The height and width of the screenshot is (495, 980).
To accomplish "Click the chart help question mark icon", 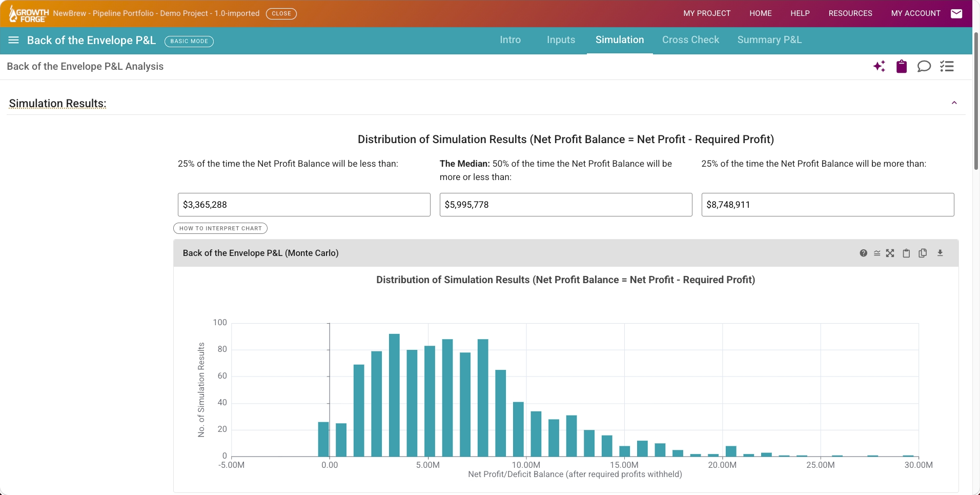I will point(864,253).
